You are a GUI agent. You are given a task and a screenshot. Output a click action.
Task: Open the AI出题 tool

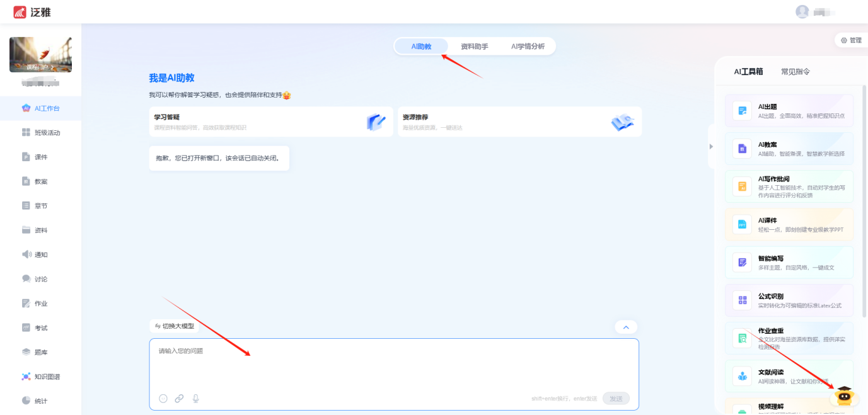coord(789,111)
